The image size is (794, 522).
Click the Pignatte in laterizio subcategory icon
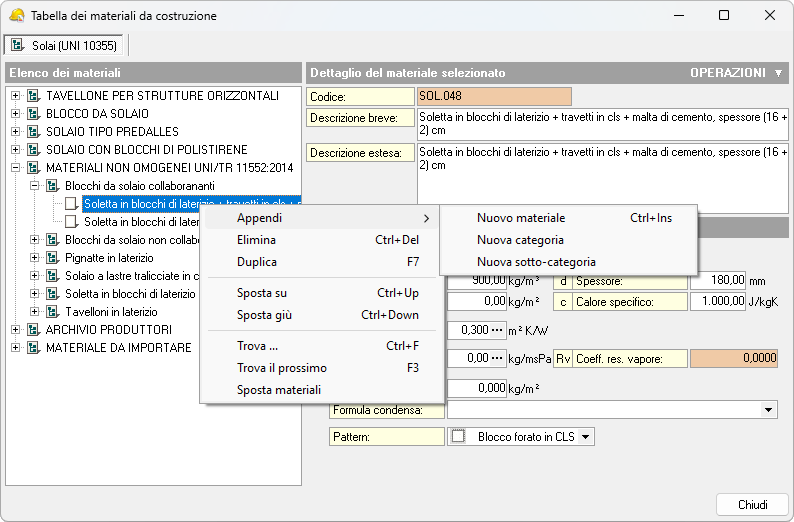pyautogui.click(x=52, y=258)
